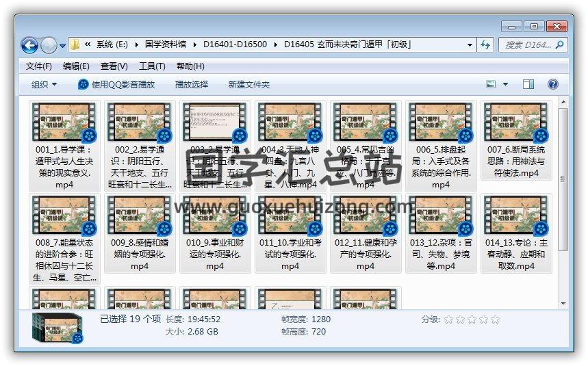Click the 播放选择 toolbar button
This screenshot has height=366, width=588.
tap(192, 85)
